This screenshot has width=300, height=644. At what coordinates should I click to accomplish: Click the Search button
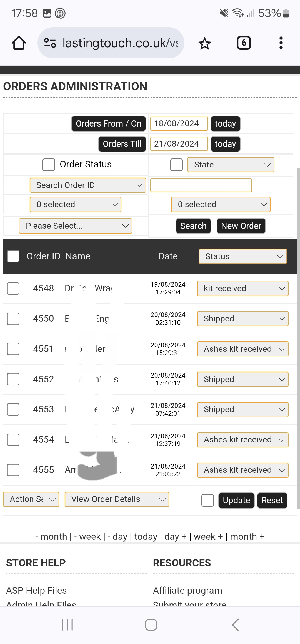pos(193,226)
